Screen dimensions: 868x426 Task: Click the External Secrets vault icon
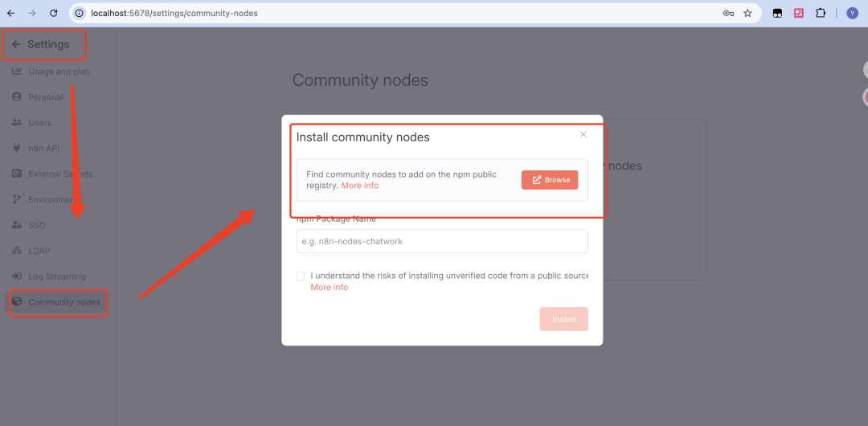pyautogui.click(x=17, y=174)
